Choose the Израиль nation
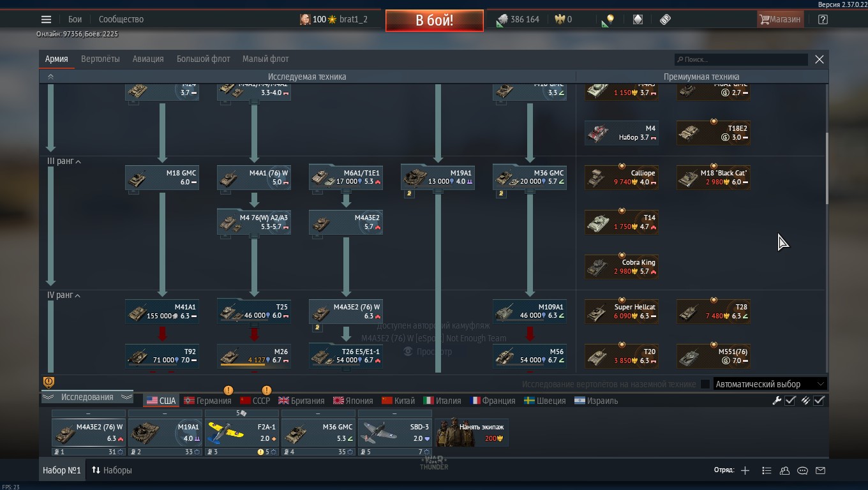 (596, 401)
